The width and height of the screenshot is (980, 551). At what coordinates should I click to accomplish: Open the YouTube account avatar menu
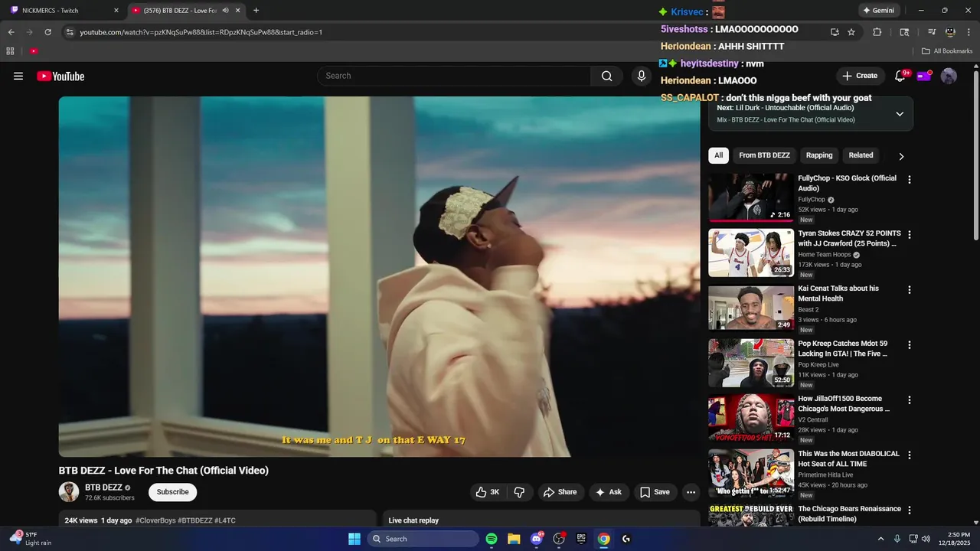coord(949,76)
